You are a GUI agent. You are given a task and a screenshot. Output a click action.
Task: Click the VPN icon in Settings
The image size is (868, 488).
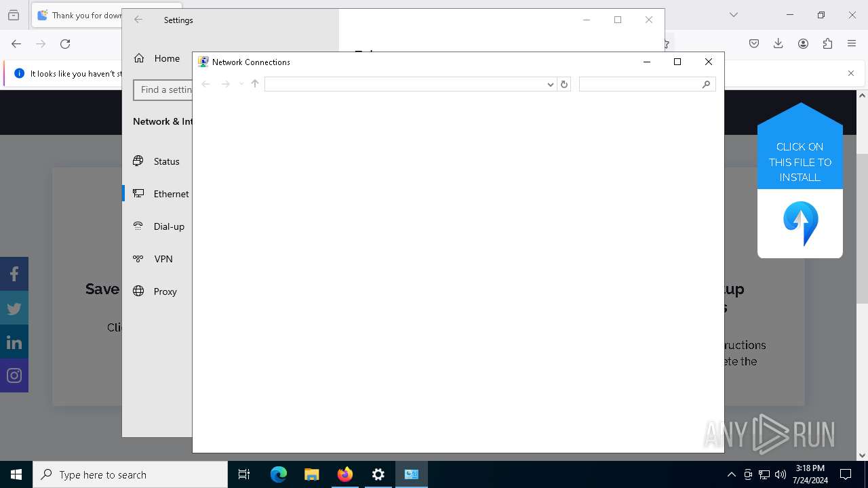point(138,258)
